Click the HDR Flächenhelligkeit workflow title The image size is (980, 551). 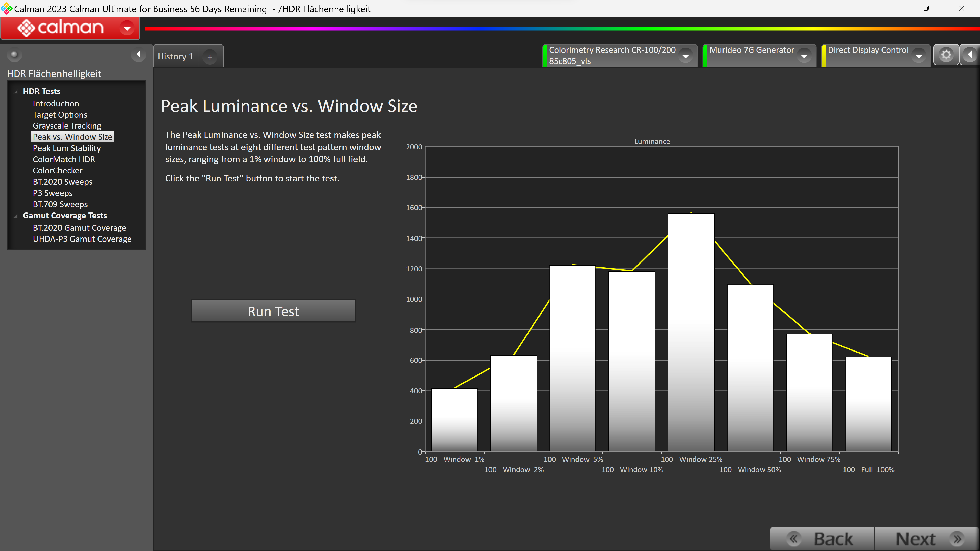click(54, 73)
